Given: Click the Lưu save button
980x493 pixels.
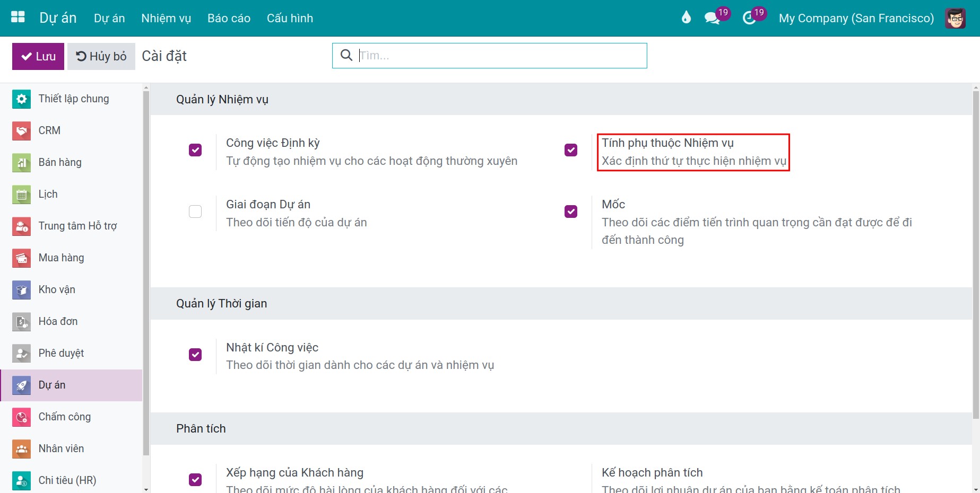Looking at the screenshot, I should coord(38,56).
